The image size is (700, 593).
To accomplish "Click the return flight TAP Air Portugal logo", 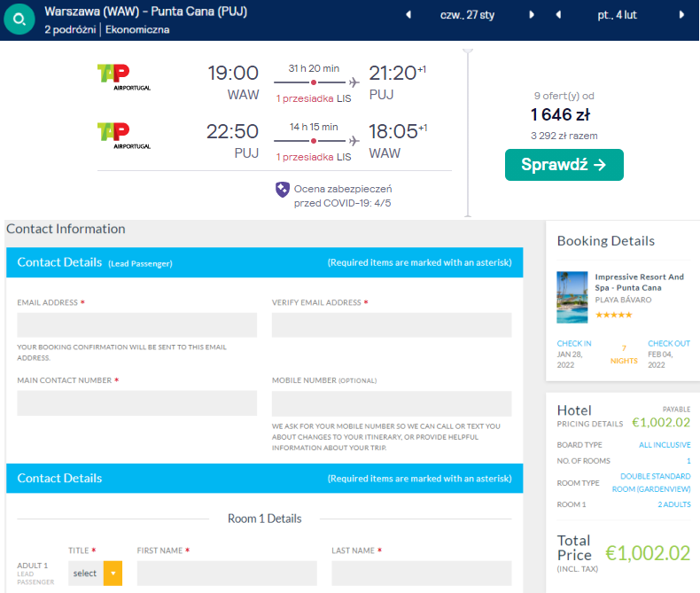I will 126,136.
